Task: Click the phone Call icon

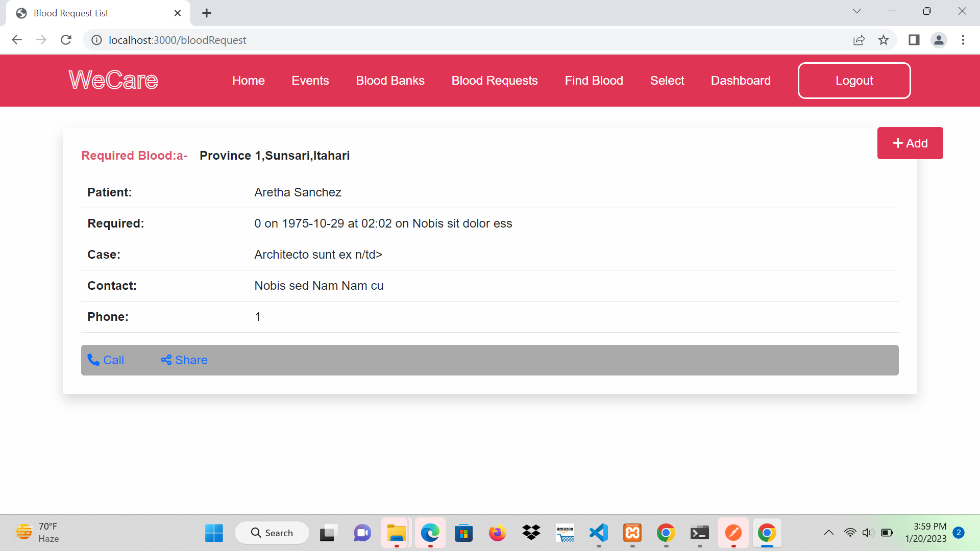Action: coord(93,360)
